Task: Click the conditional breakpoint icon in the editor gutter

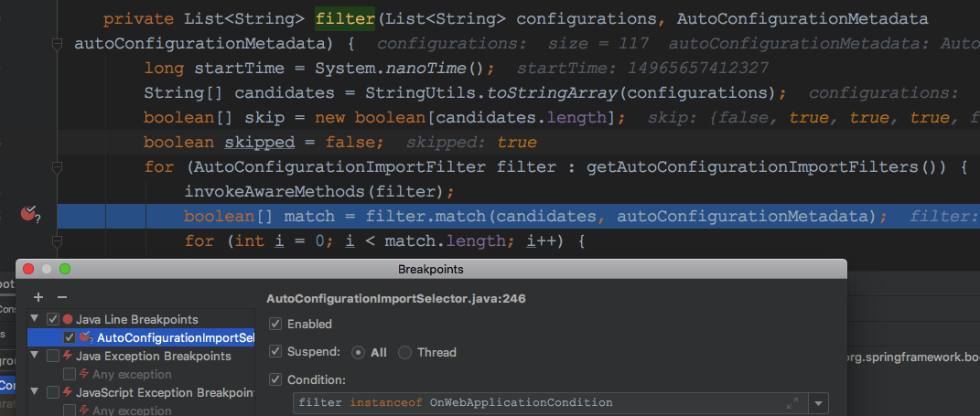Action: point(29,214)
